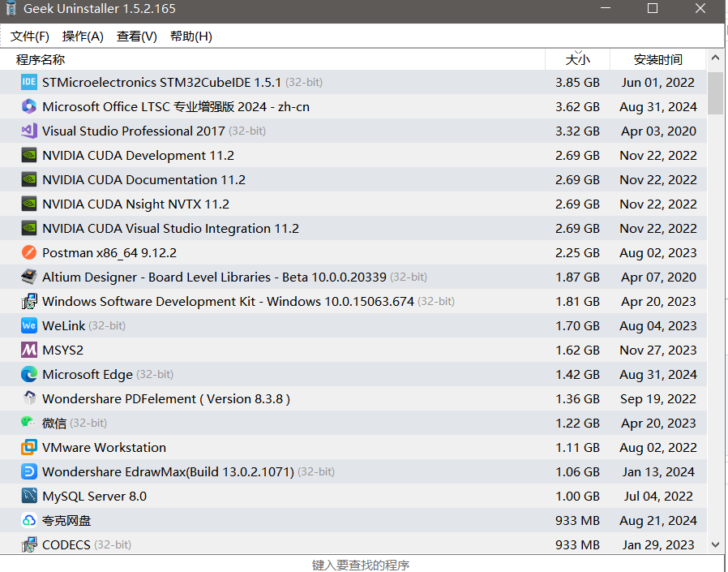728x572 pixels.
Task: Select the VMware Workstation entry name
Action: 104,447
